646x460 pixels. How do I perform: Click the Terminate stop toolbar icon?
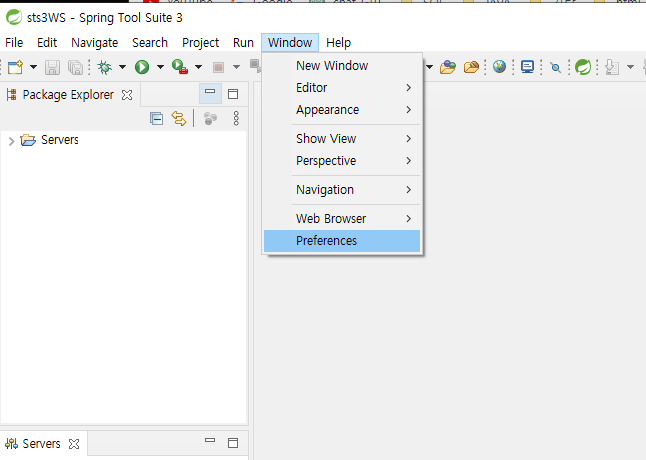[x=218, y=67]
